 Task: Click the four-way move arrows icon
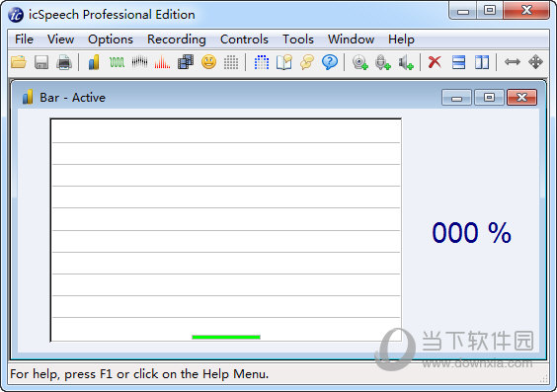535,62
